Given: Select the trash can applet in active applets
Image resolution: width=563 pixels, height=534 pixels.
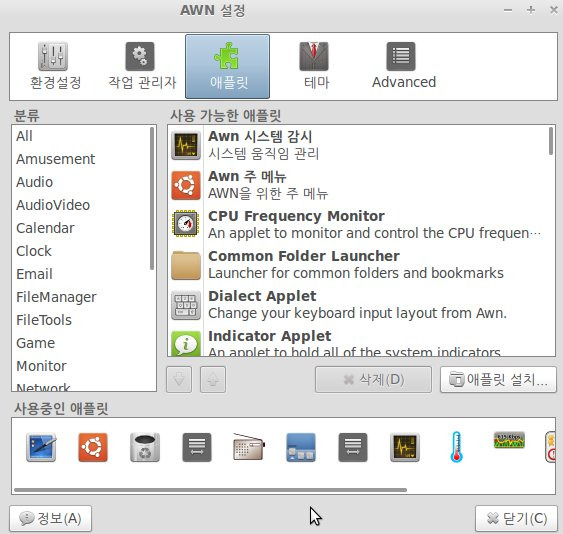Looking at the screenshot, I should click(145, 447).
